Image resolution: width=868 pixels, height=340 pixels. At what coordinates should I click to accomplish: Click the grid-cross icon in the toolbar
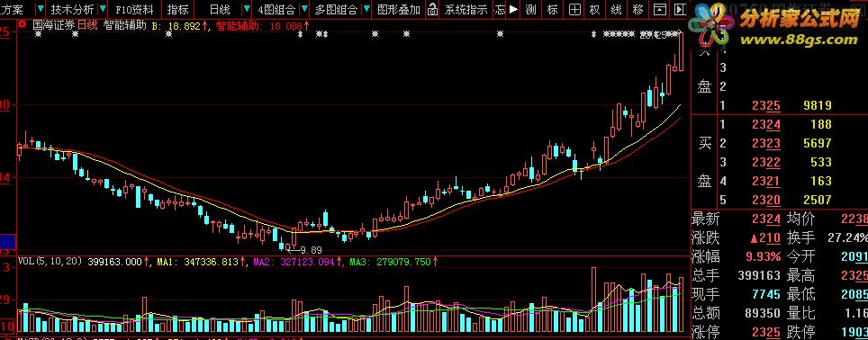tap(575, 9)
